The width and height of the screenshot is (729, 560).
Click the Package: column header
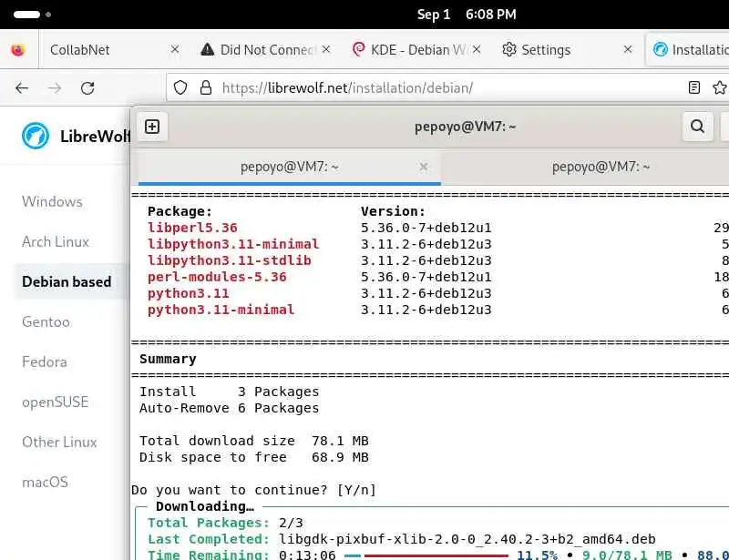pyautogui.click(x=180, y=211)
